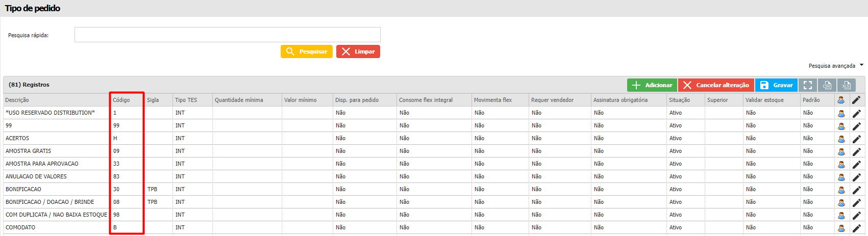
Task: Sort by Padrão column header
Action: point(811,100)
